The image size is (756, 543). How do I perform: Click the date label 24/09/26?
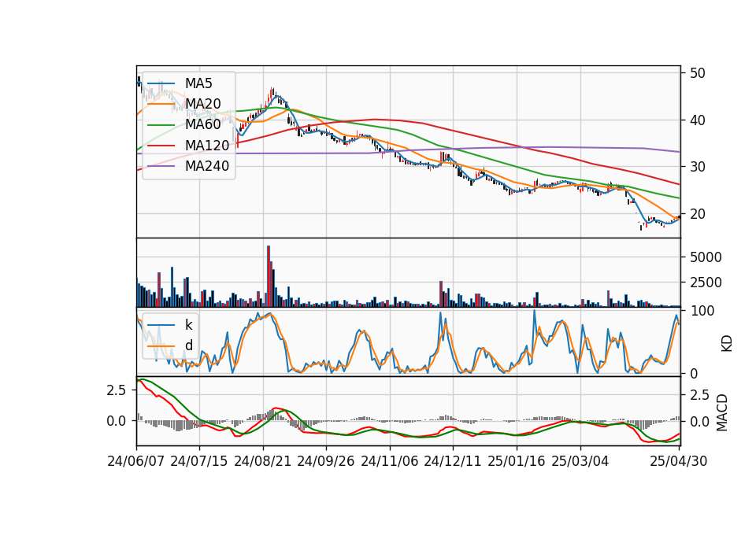click(x=325, y=461)
